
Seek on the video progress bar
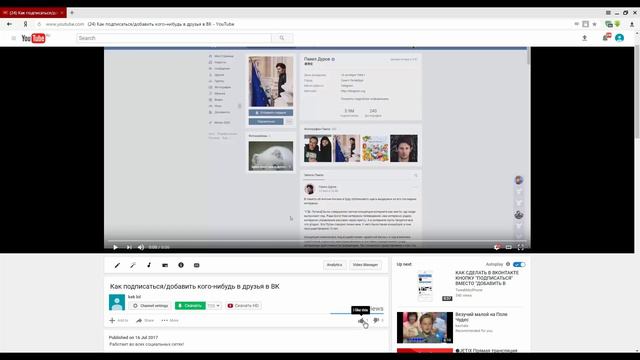(x=317, y=241)
